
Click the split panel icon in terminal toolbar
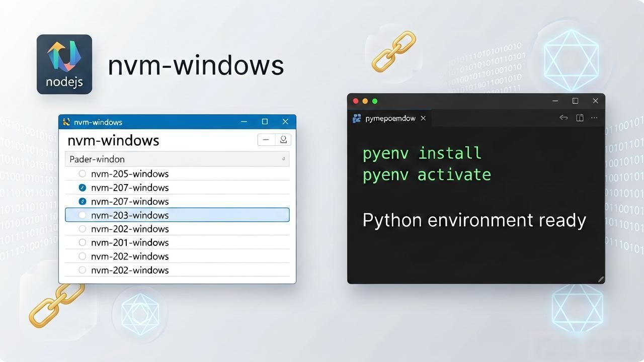click(x=580, y=118)
